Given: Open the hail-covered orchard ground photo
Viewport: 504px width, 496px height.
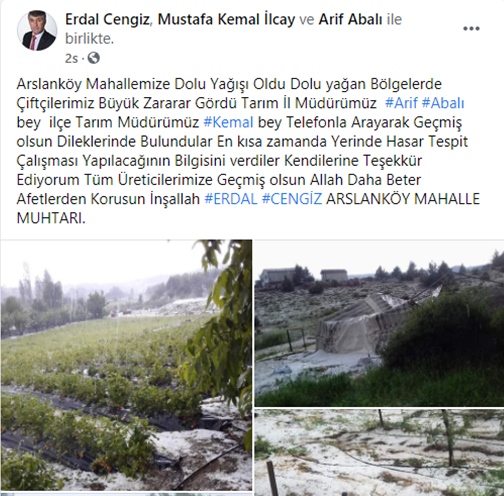Looking at the screenshot, I should coord(379,453).
